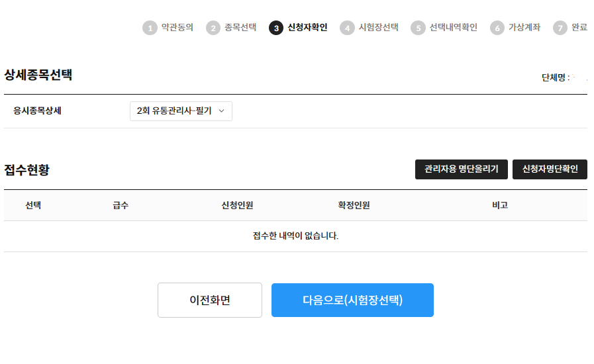Click the 확정인원 column header

[354, 205]
